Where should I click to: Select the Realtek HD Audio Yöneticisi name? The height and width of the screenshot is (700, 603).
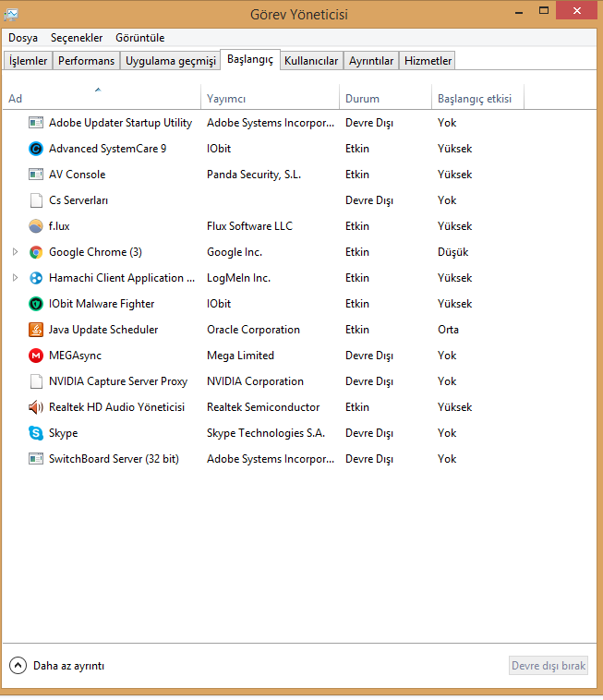[117, 407]
